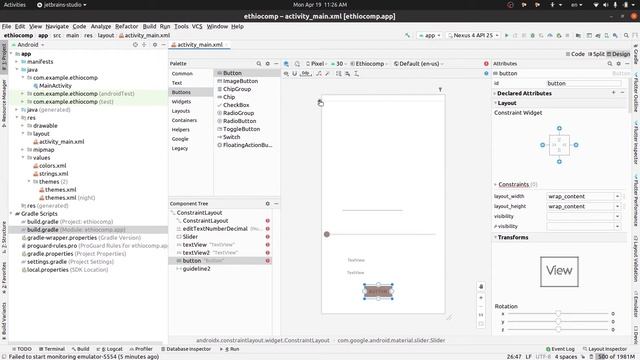Image resolution: width=640 pixels, height=360 pixels.
Task: Run the app with the green play icon
Action: [507, 36]
